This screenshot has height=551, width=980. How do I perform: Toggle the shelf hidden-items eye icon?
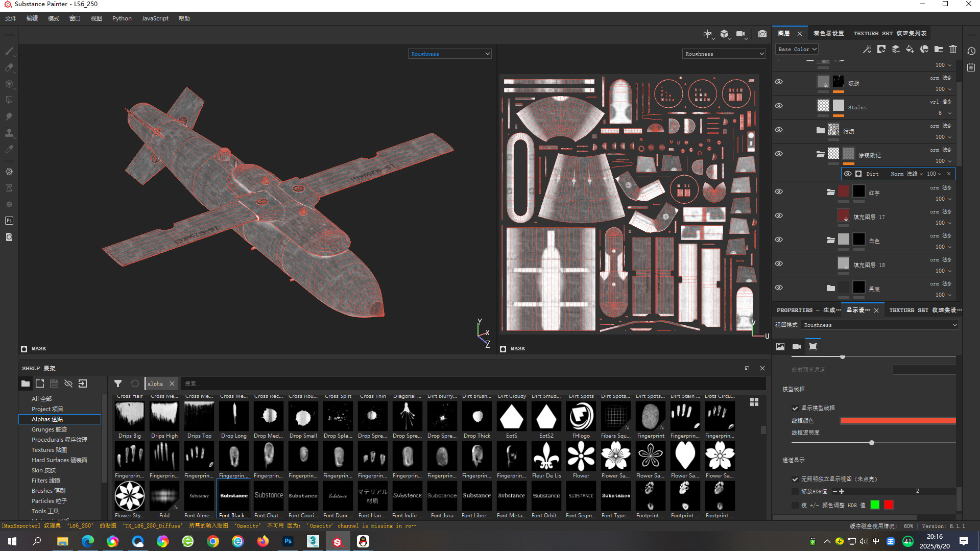(68, 384)
